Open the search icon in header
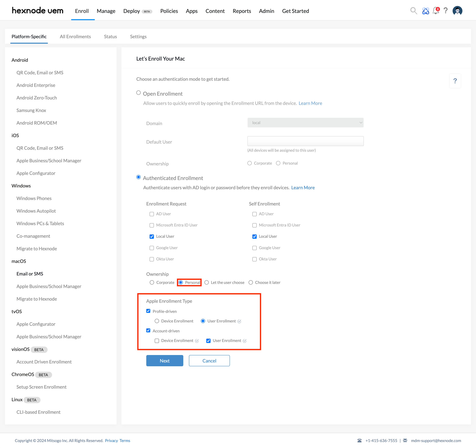Viewport: 476px width, 448px height. pyautogui.click(x=414, y=11)
